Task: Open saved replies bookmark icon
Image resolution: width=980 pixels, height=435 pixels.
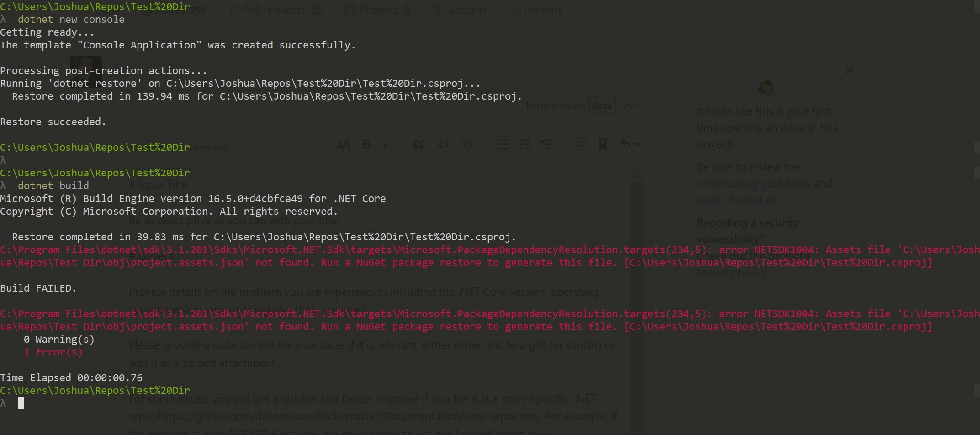Action: 603,144
